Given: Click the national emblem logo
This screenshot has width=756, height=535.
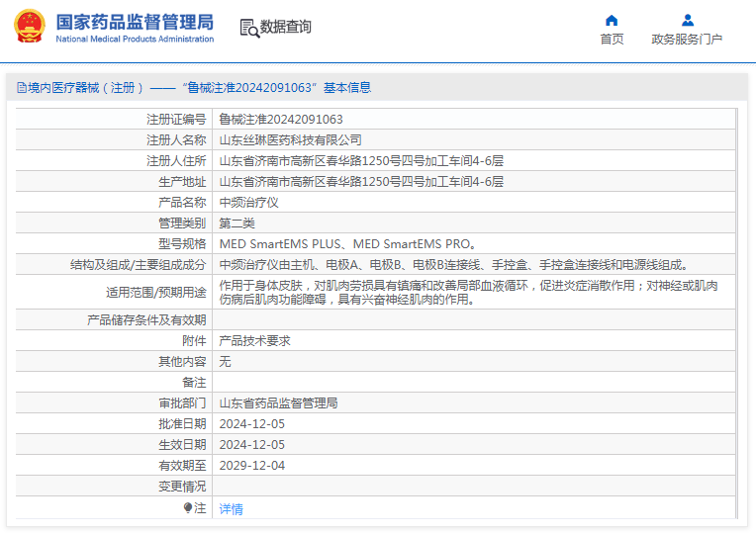Looking at the screenshot, I should click(x=30, y=27).
